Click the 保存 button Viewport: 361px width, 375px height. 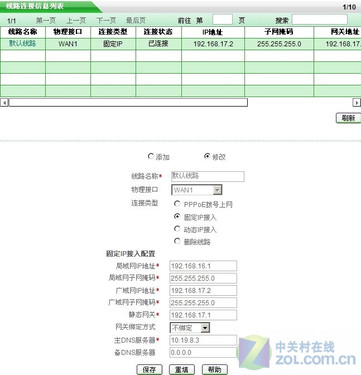(149, 369)
